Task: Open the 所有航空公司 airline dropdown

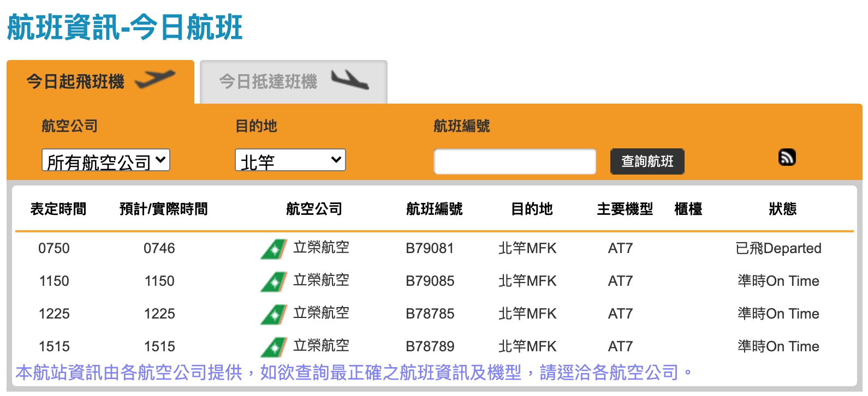Action: [x=106, y=160]
